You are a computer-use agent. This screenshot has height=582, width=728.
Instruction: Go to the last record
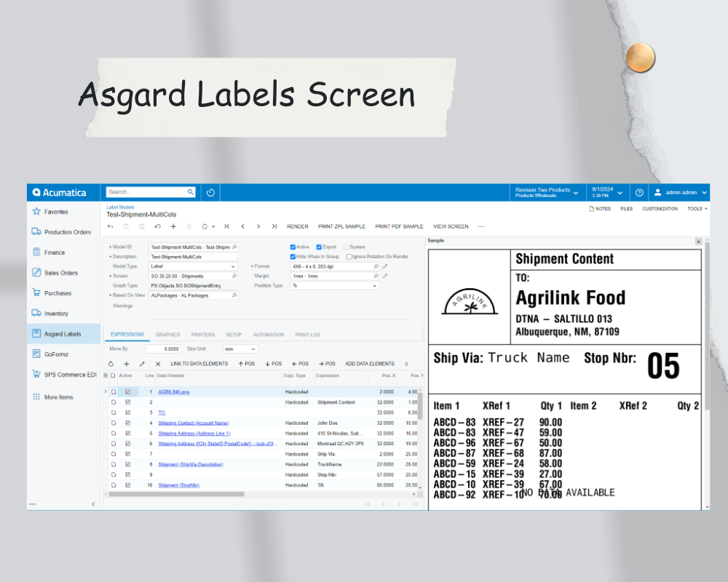(274, 226)
